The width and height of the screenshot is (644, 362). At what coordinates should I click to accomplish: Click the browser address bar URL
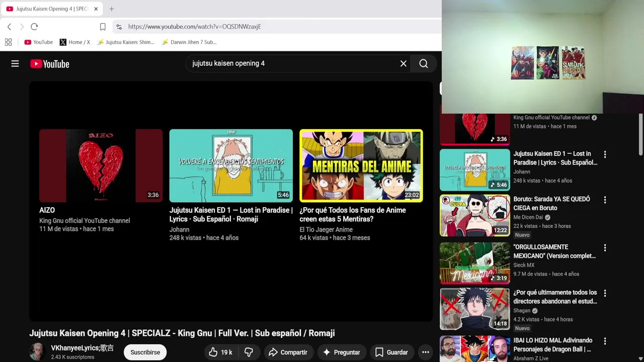coord(194,27)
